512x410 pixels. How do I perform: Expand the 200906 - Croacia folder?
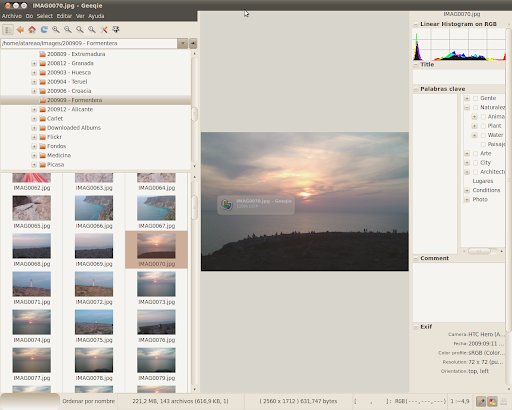(x=34, y=91)
